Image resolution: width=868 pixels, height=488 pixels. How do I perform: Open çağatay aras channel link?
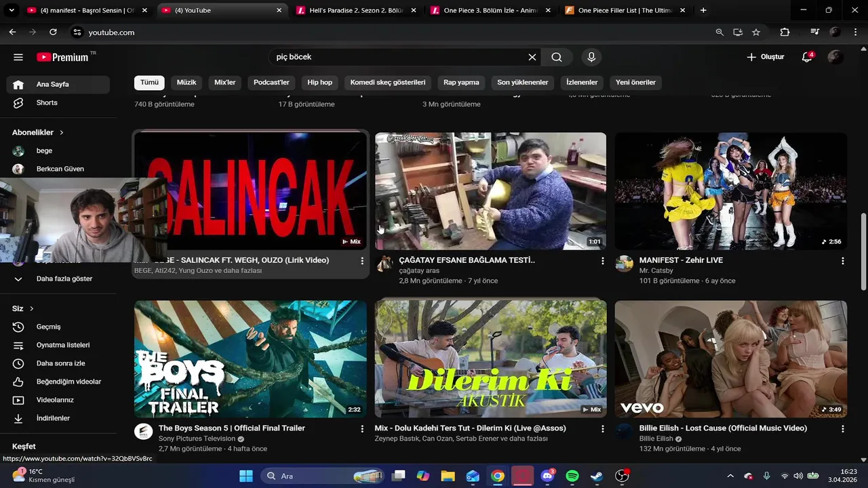click(419, 270)
